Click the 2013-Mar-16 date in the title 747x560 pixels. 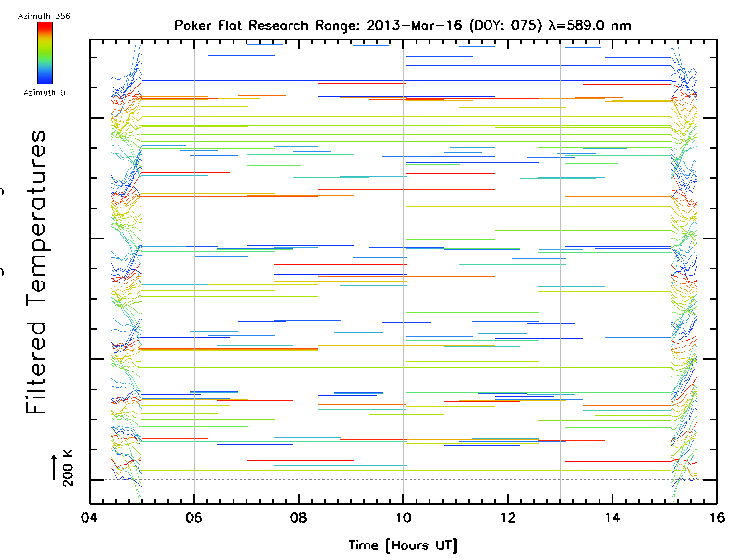click(x=414, y=26)
